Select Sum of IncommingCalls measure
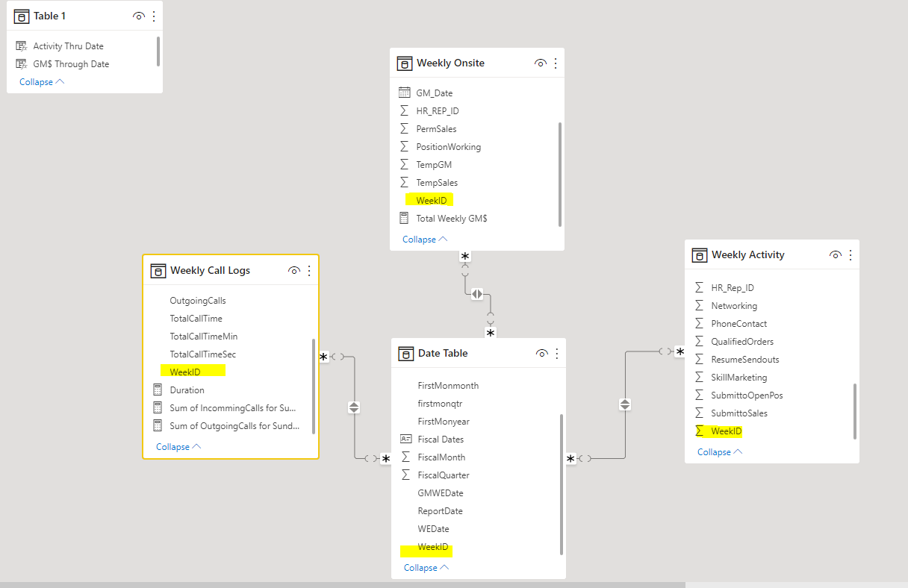The width and height of the screenshot is (908, 588). click(233, 408)
